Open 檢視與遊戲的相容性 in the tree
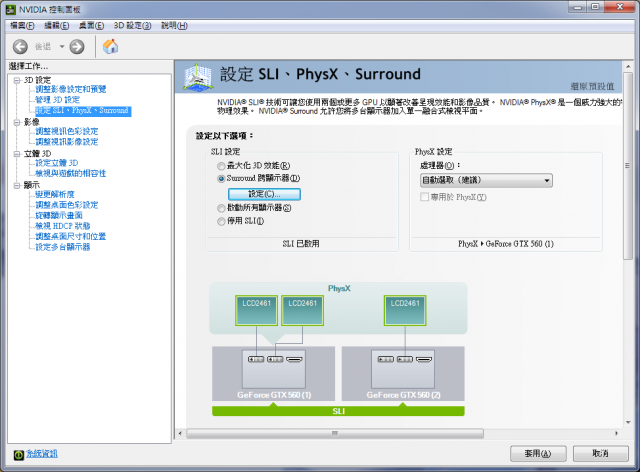 [x=71, y=174]
